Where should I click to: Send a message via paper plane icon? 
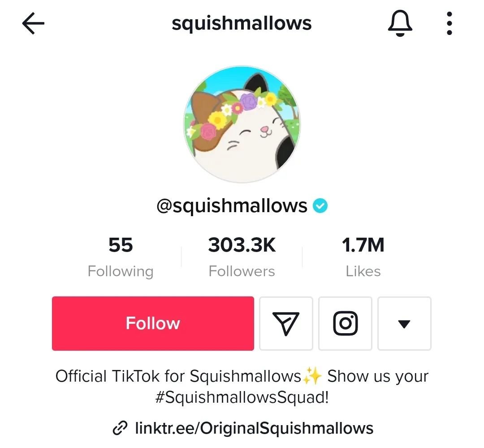(x=286, y=323)
